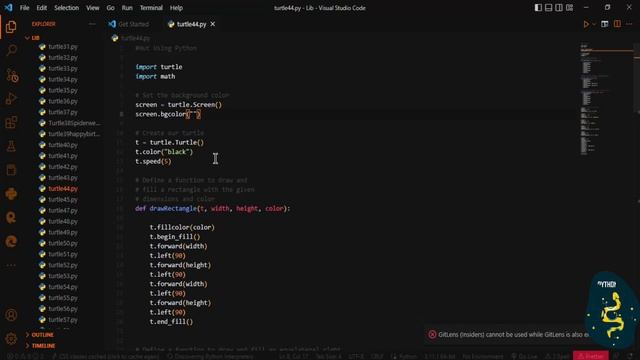The height and width of the screenshot is (360, 640).
Task: Open the Testing beaker view
Action: [x=11, y=146]
